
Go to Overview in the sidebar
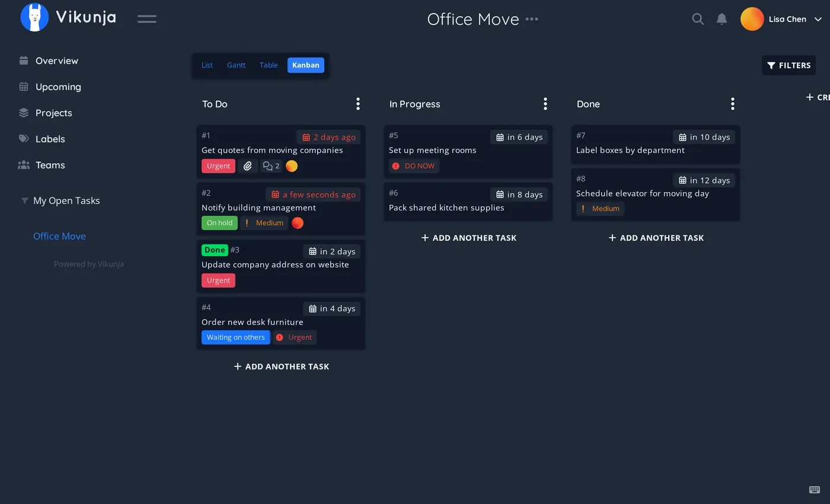pos(57,60)
